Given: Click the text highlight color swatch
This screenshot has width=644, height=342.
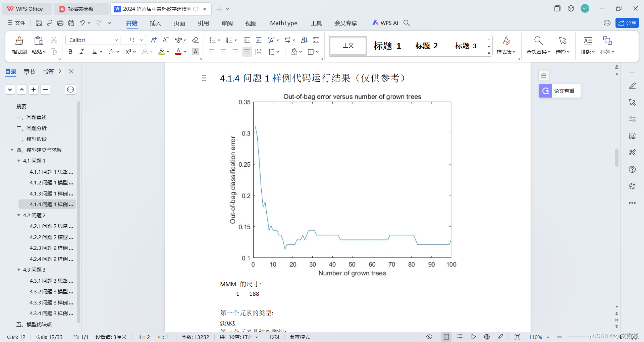Looking at the screenshot, I should (x=161, y=52).
